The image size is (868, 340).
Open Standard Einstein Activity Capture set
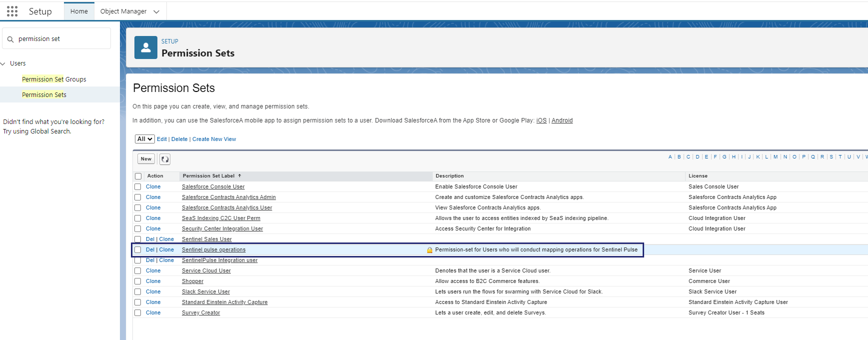coord(225,302)
